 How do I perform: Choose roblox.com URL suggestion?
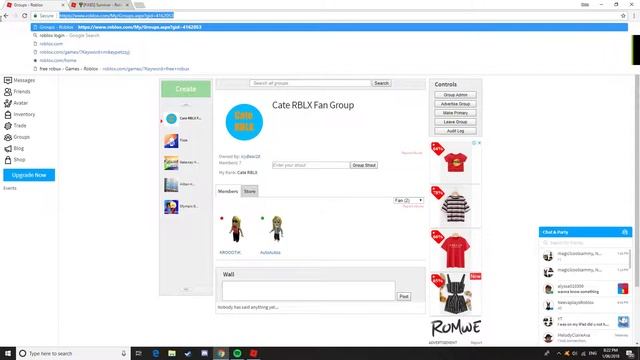click(329, 44)
